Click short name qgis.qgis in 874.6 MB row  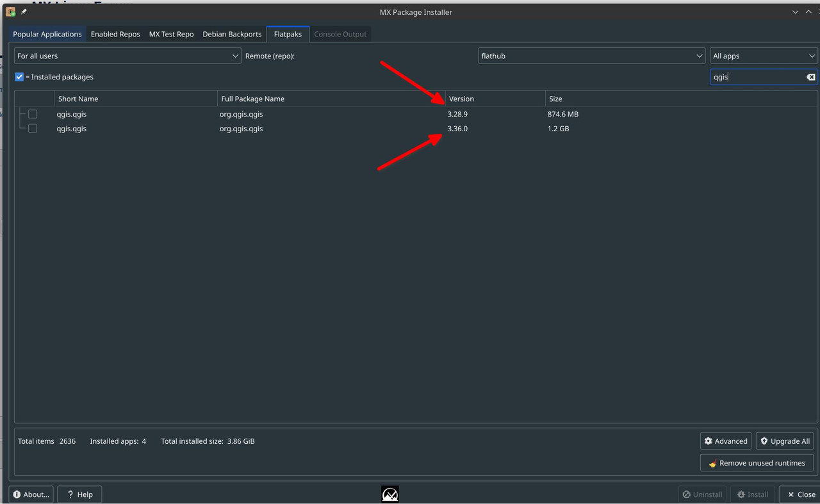coord(72,114)
